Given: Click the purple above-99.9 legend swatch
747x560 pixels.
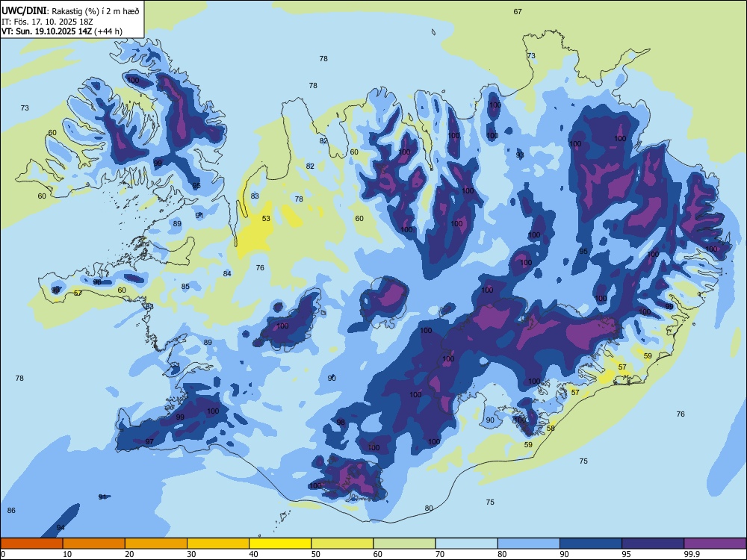Looking at the screenshot, I should pos(715,544).
